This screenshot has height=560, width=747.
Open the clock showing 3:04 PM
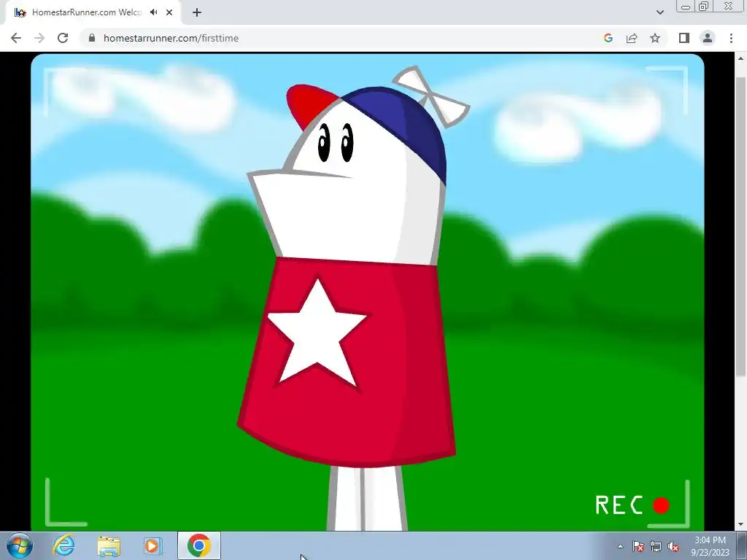point(711,545)
